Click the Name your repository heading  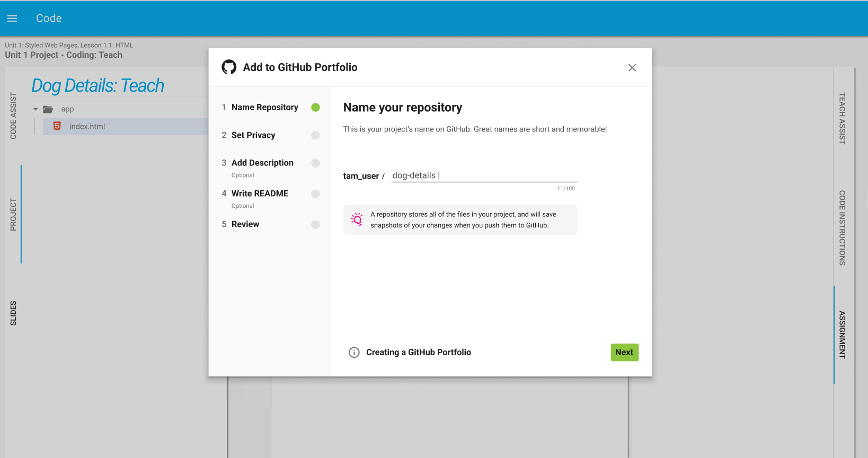pos(403,108)
